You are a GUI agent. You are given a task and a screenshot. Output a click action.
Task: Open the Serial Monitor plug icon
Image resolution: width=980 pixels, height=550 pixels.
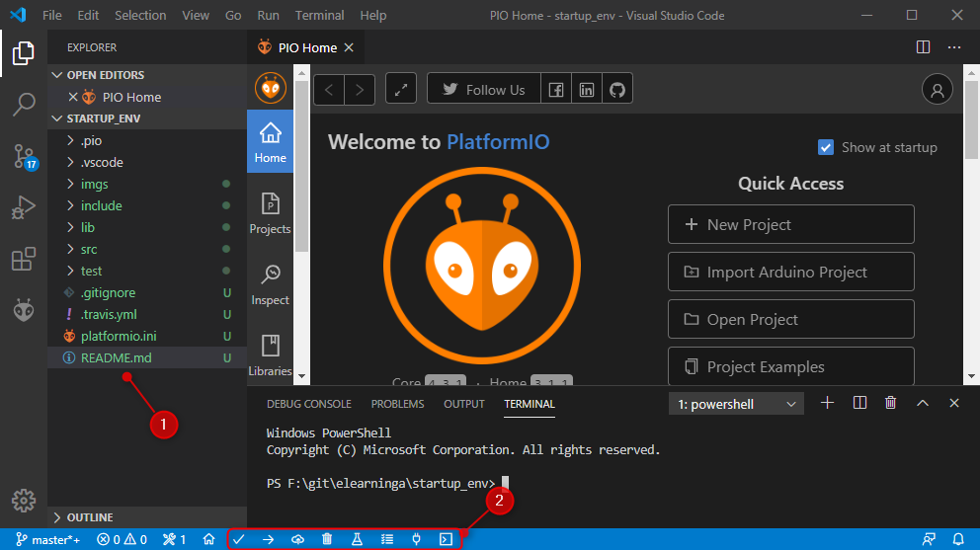416,539
